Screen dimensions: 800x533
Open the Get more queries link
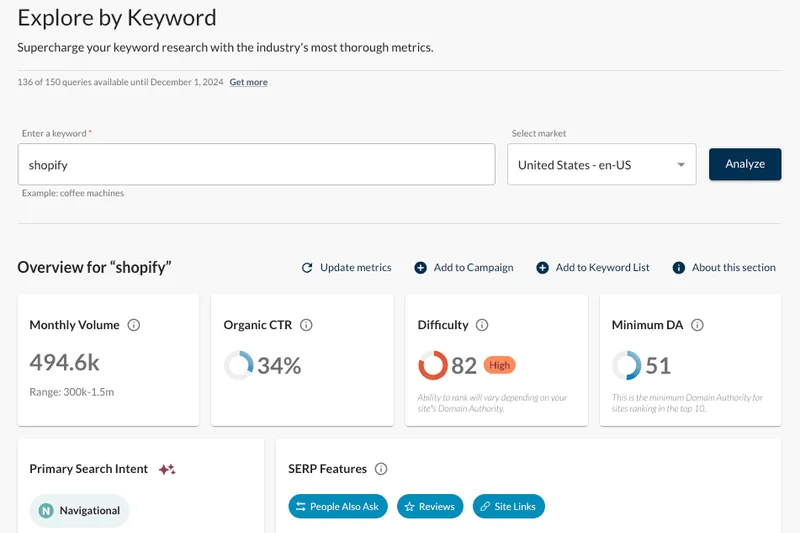pos(248,82)
